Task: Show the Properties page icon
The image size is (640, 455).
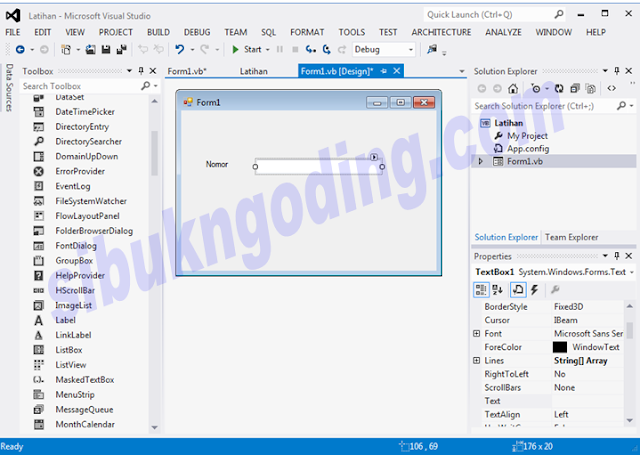Action: point(518,290)
